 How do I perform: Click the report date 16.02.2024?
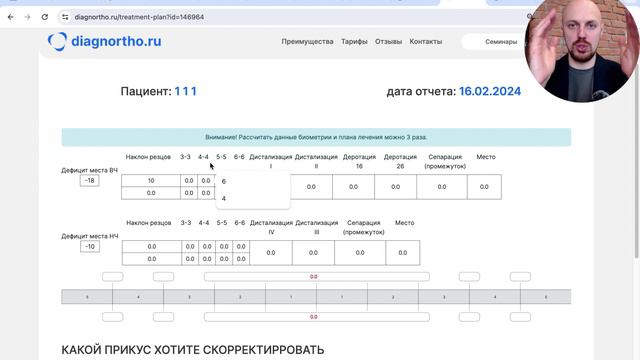pyautogui.click(x=490, y=91)
